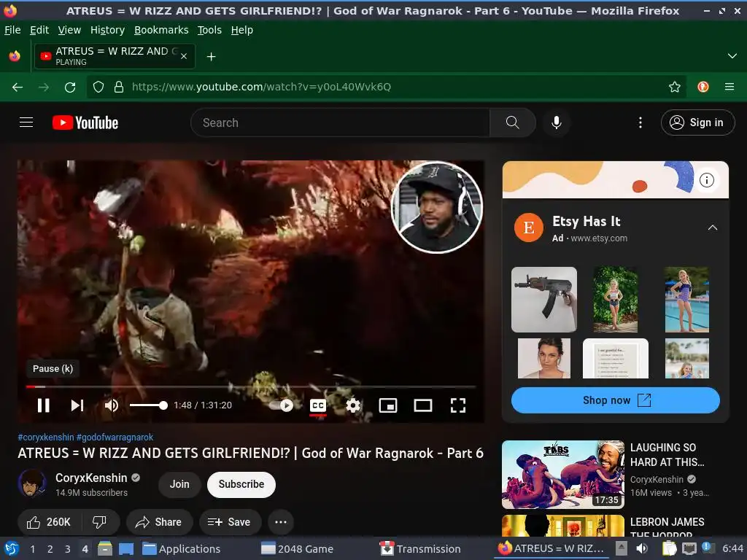Open Firefox Help menu
Image resolution: width=747 pixels, height=560 pixels.
pos(242,30)
